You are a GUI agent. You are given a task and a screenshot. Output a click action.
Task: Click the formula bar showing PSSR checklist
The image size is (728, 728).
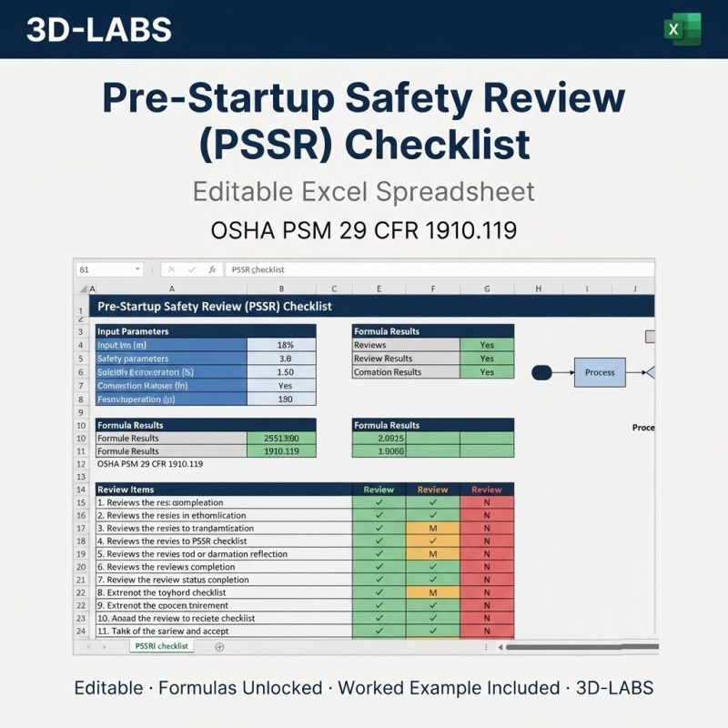440,269
